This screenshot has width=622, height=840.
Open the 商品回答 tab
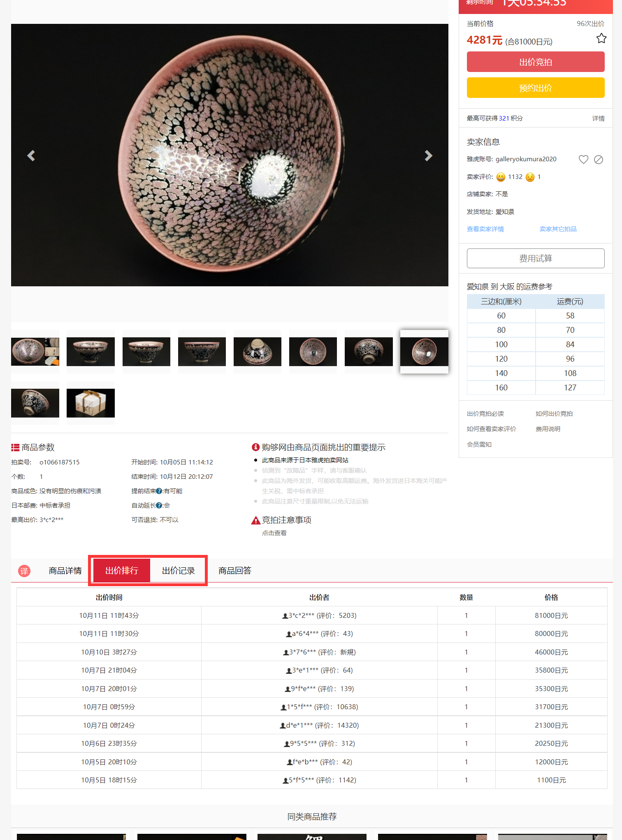pos(234,571)
